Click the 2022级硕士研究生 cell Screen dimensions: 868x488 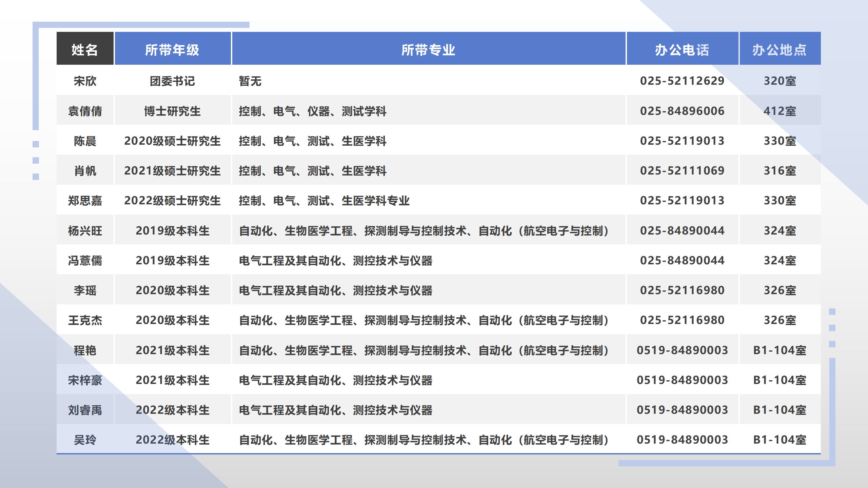coord(173,200)
